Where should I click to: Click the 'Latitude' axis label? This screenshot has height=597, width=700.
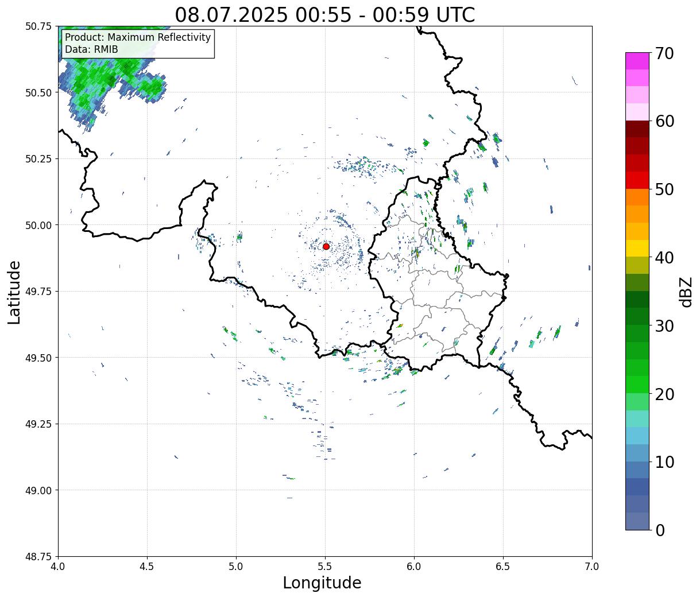pyautogui.click(x=14, y=292)
